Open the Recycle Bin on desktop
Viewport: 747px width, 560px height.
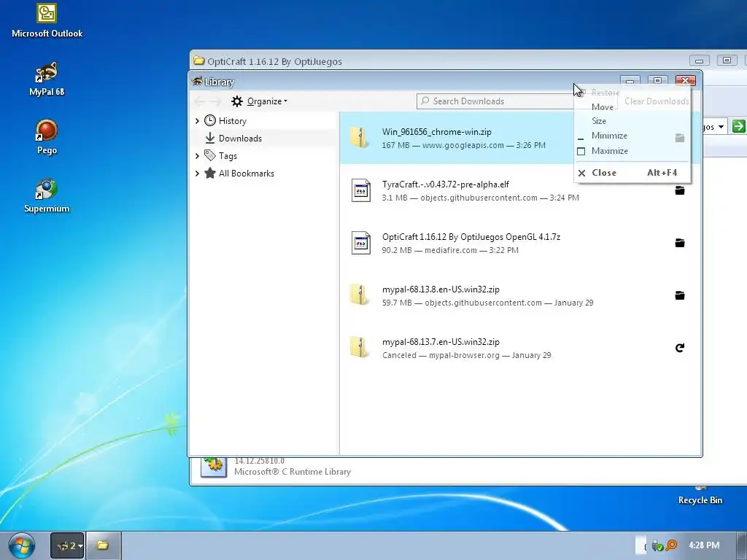click(x=700, y=496)
